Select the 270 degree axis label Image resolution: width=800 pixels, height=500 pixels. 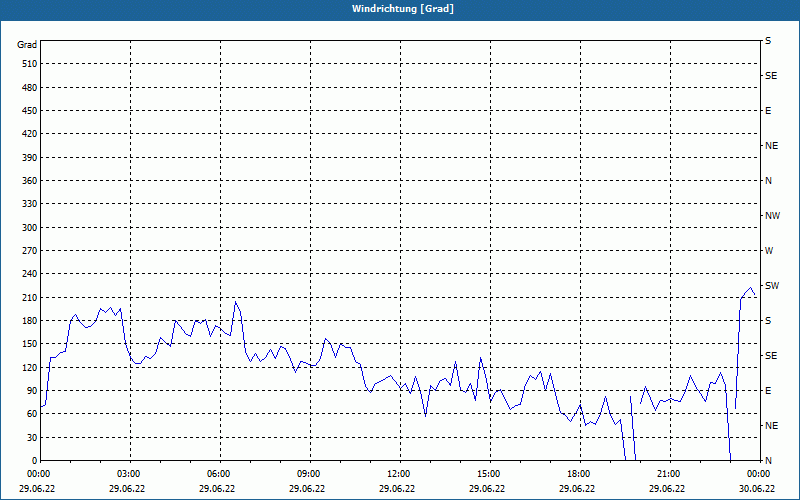pos(27,251)
